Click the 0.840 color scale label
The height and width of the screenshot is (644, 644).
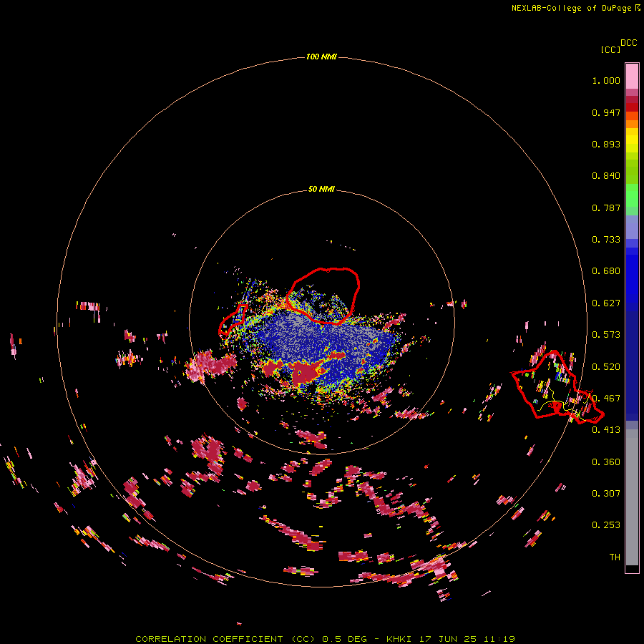pos(606,176)
